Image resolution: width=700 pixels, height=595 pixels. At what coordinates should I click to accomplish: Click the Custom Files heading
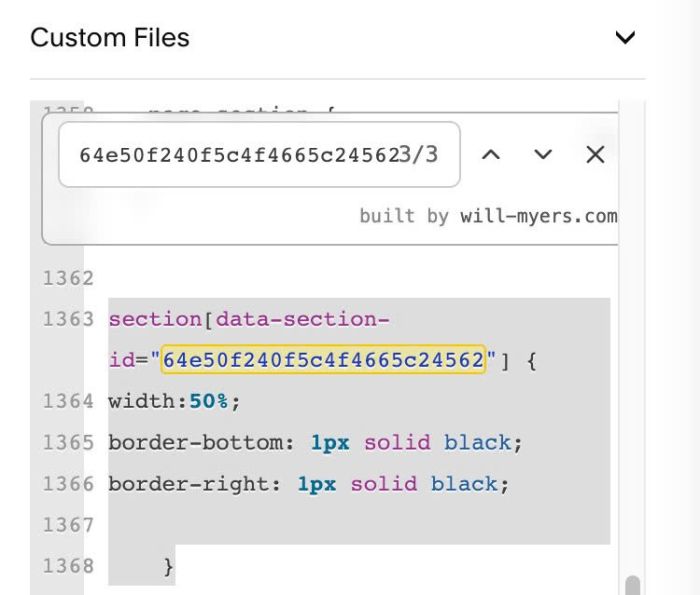(110, 37)
